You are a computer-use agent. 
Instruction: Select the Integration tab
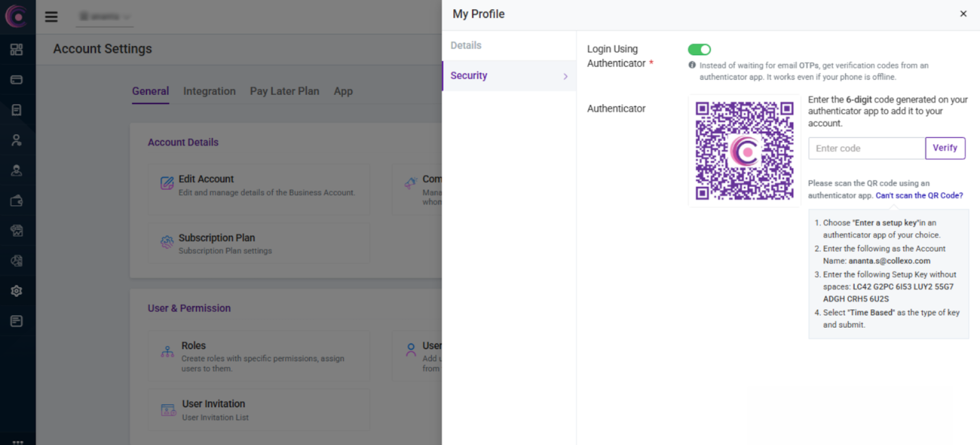209,91
